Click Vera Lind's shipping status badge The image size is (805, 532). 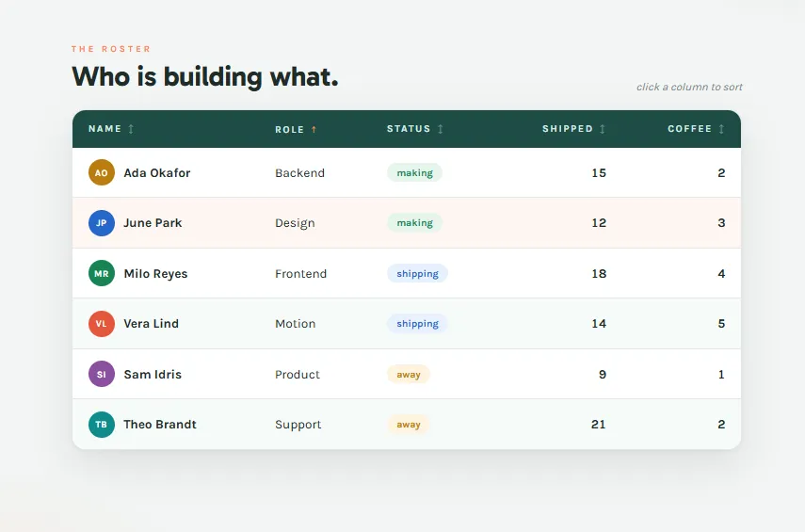pos(417,324)
